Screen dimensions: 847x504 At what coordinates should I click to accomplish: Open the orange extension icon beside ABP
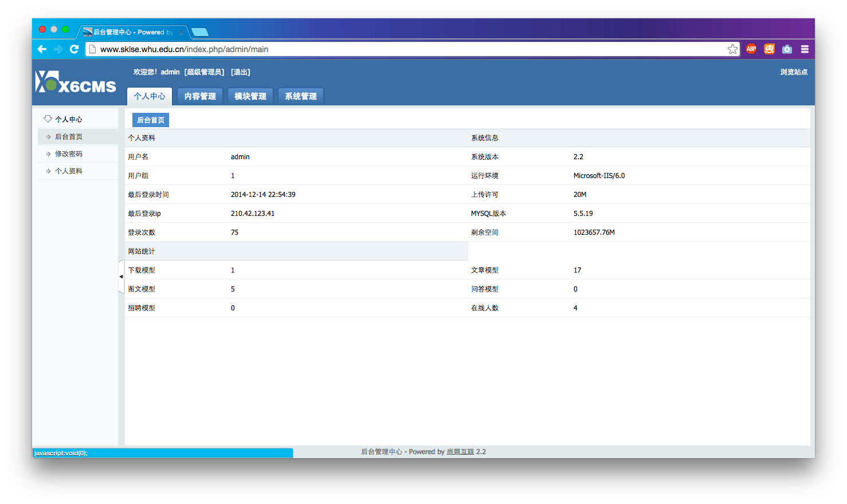click(x=769, y=49)
